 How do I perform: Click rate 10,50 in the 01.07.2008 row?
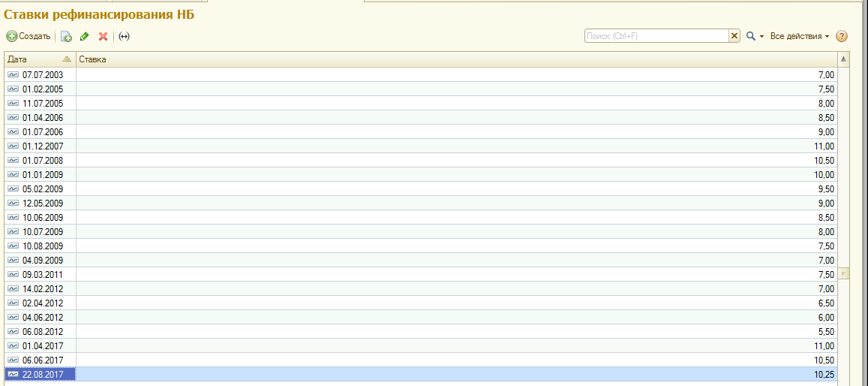(x=824, y=161)
